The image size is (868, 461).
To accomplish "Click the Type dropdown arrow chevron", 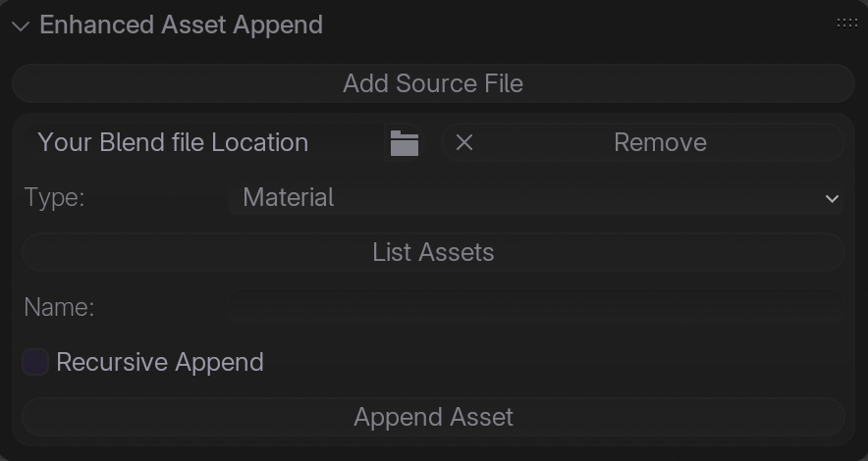I will [x=832, y=198].
